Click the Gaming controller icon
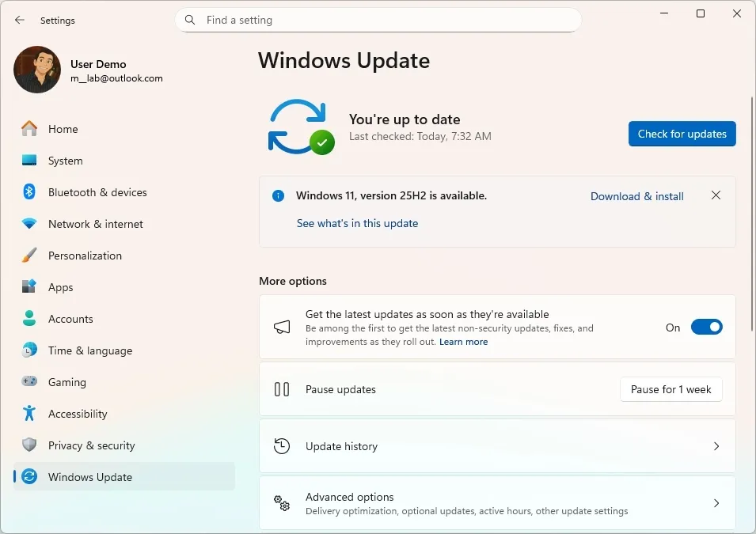The image size is (756, 534). point(28,382)
